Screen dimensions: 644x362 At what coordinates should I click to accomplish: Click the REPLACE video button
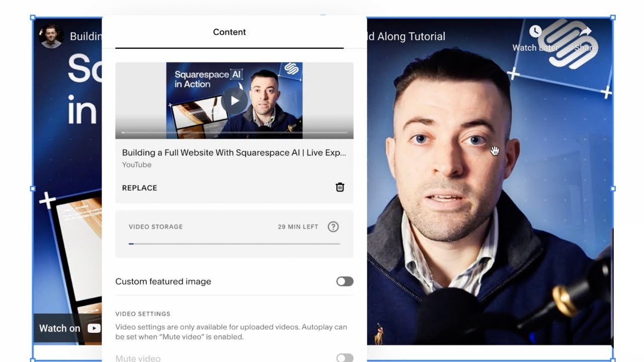(139, 188)
